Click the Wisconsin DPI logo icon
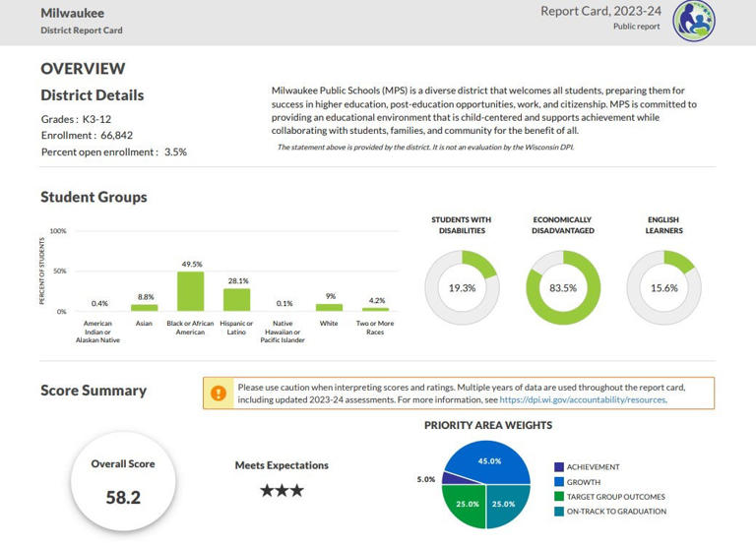Screen dimensions: 756x546 (694, 21)
